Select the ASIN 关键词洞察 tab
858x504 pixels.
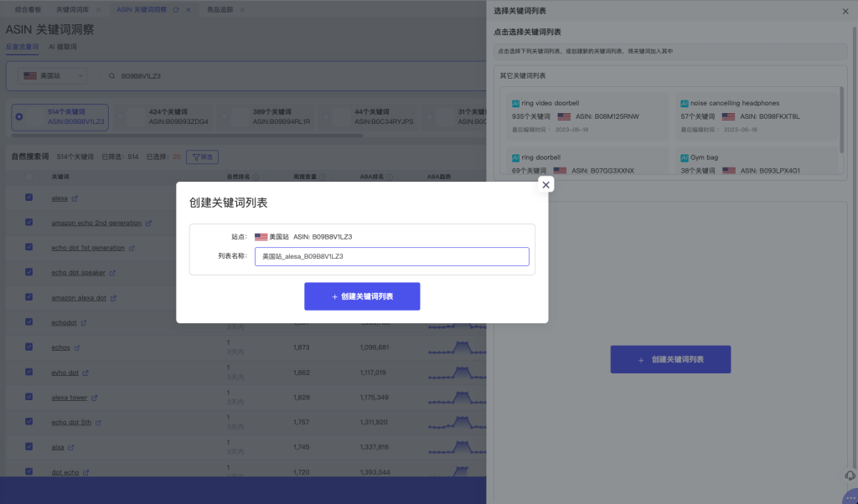point(141,10)
